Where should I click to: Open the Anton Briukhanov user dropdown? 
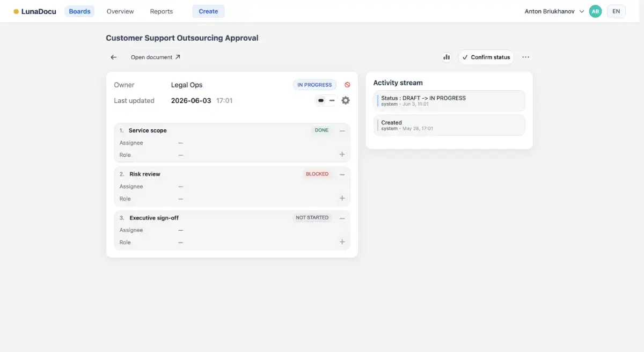(x=554, y=11)
